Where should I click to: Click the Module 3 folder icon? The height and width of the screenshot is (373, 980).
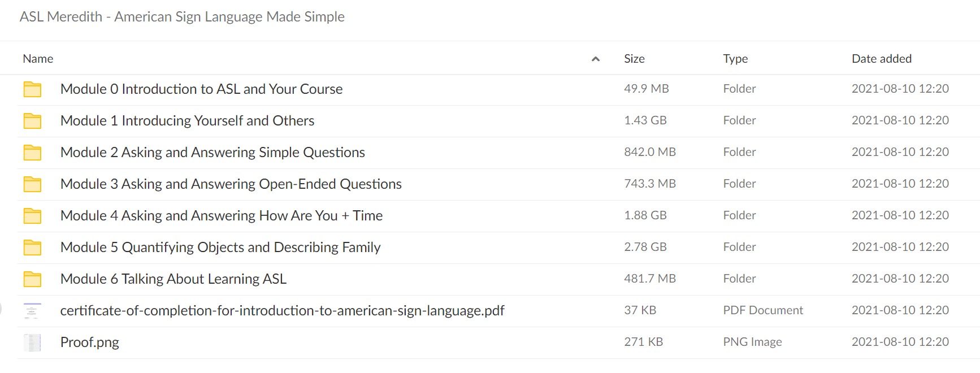coord(32,184)
